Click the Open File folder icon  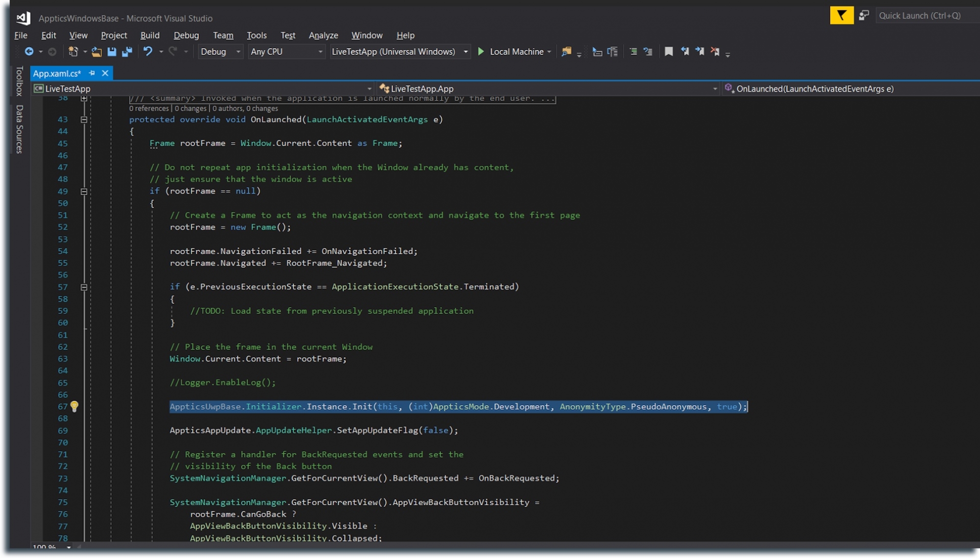coord(97,52)
